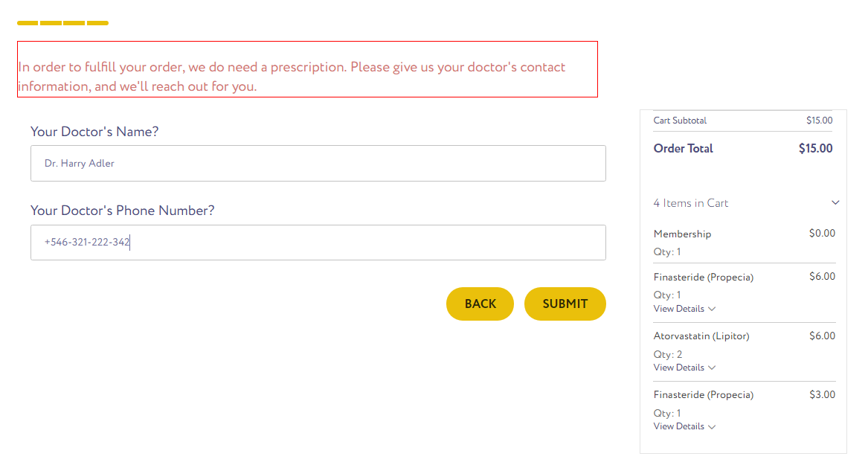Click the Order Total amount row
Viewport: 868px width, 465px height.
click(743, 148)
